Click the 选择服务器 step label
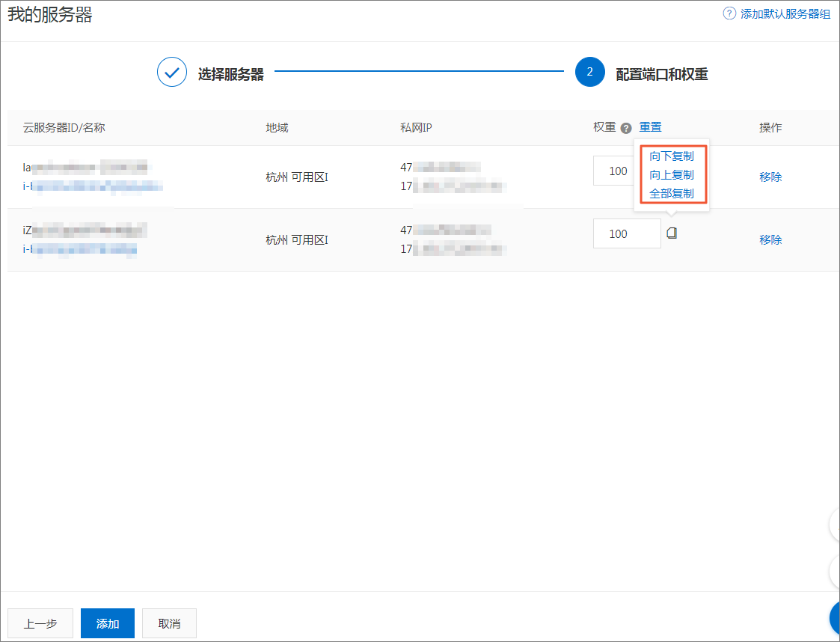 231,74
